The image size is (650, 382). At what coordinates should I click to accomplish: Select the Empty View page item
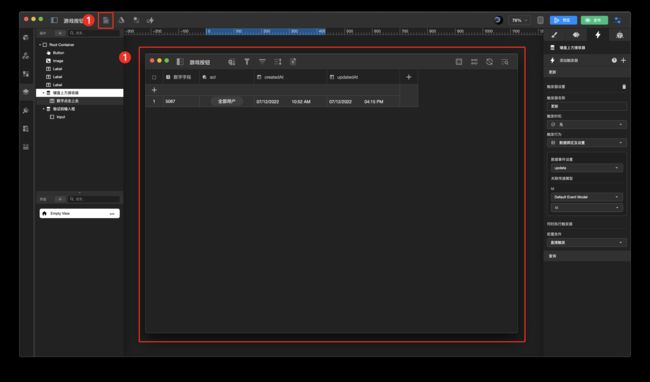click(80, 213)
